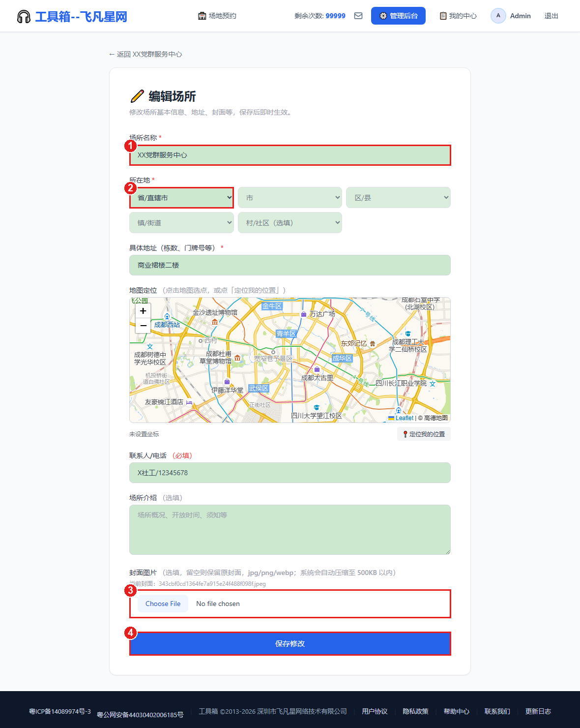
Task: Click the headphone logo icon
Action: coord(24,17)
